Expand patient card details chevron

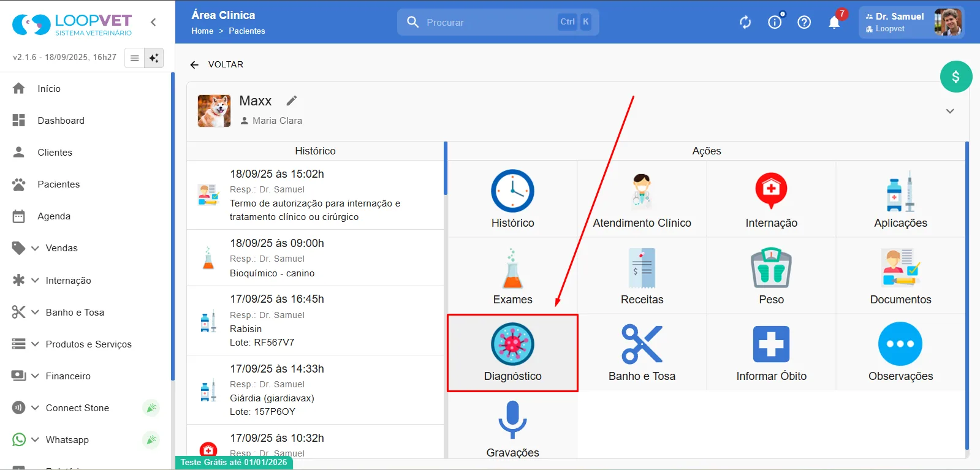pyautogui.click(x=950, y=111)
